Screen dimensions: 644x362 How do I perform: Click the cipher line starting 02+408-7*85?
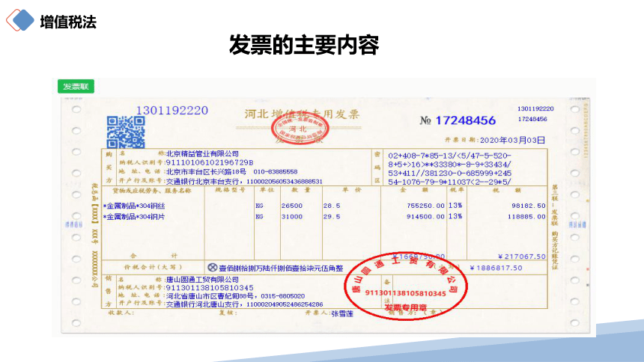click(450, 156)
